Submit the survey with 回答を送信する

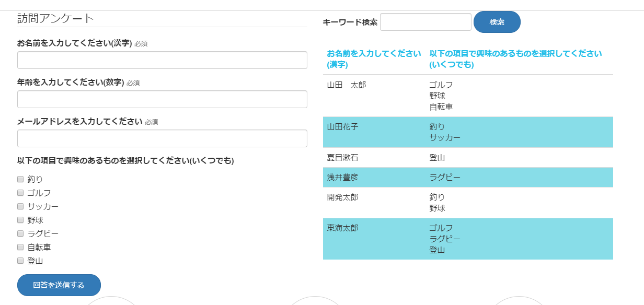[x=59, y=285]
